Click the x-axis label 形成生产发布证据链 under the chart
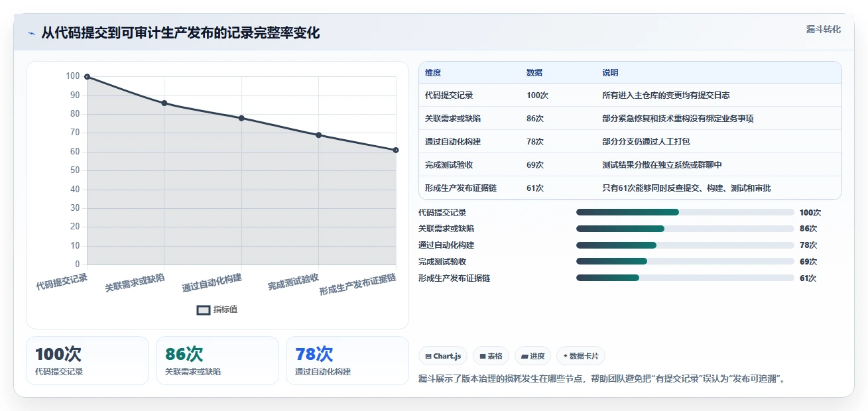 click(358, 285)
